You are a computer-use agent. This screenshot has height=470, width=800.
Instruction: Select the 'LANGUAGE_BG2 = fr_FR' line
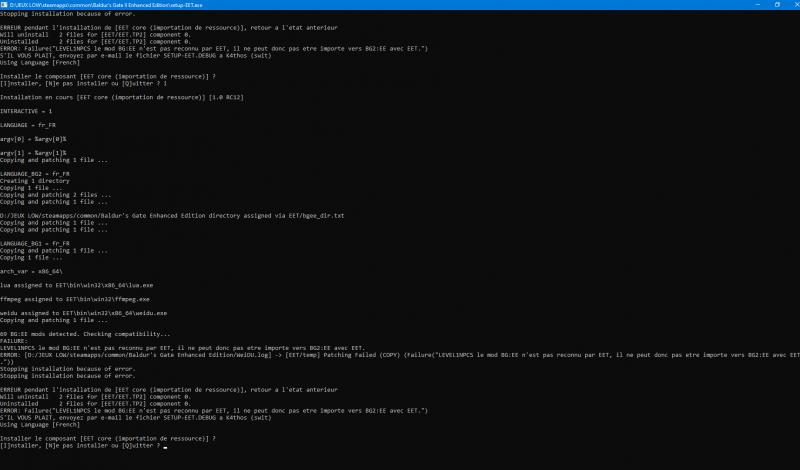(x=35, y=174)
